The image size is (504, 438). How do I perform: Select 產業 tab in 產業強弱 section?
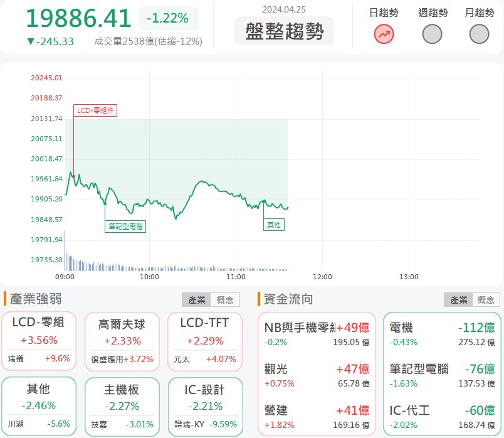[196, 300]
